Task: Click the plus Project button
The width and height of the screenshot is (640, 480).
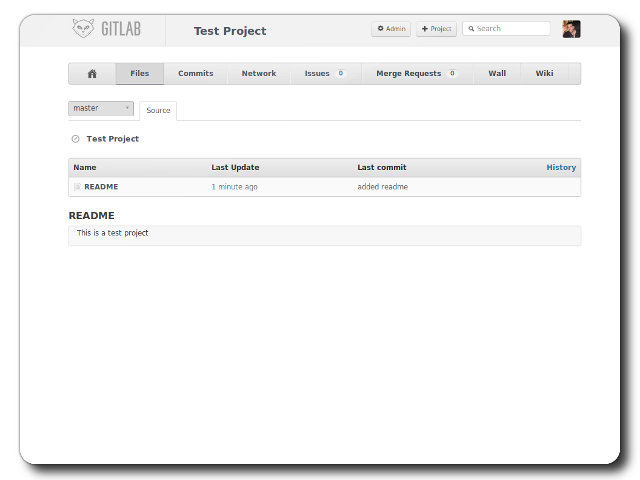Action: pos(436,29)
